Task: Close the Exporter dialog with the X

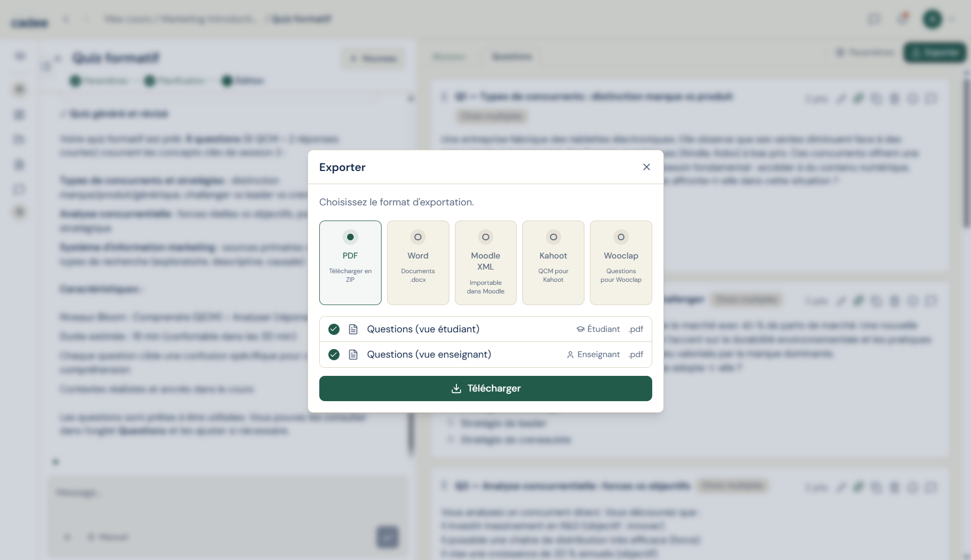Action: point(646,167)
